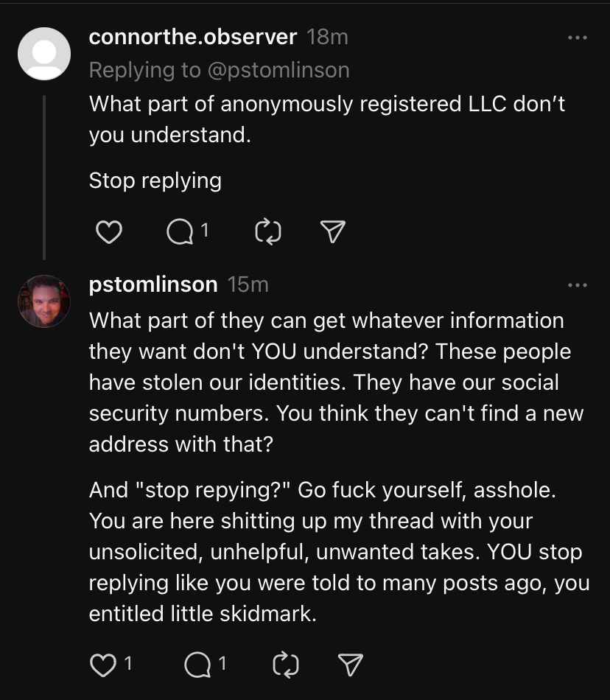
Task: Open the three-dot menu on pstomlinson's post
Action: coord(578,285)
